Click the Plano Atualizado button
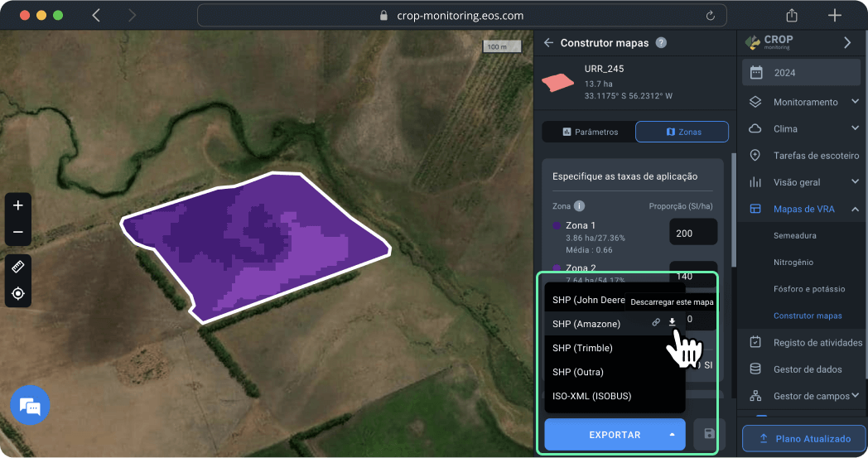 coord(802,439)
